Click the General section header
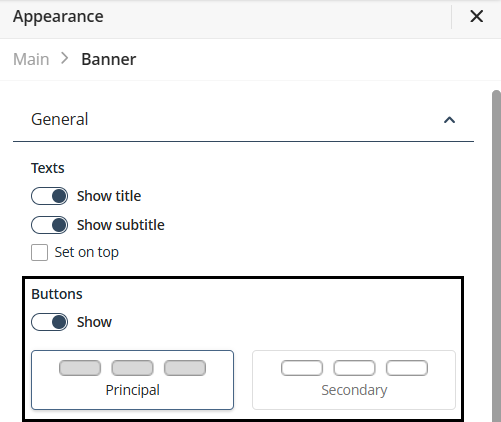 tap(243, 119)
